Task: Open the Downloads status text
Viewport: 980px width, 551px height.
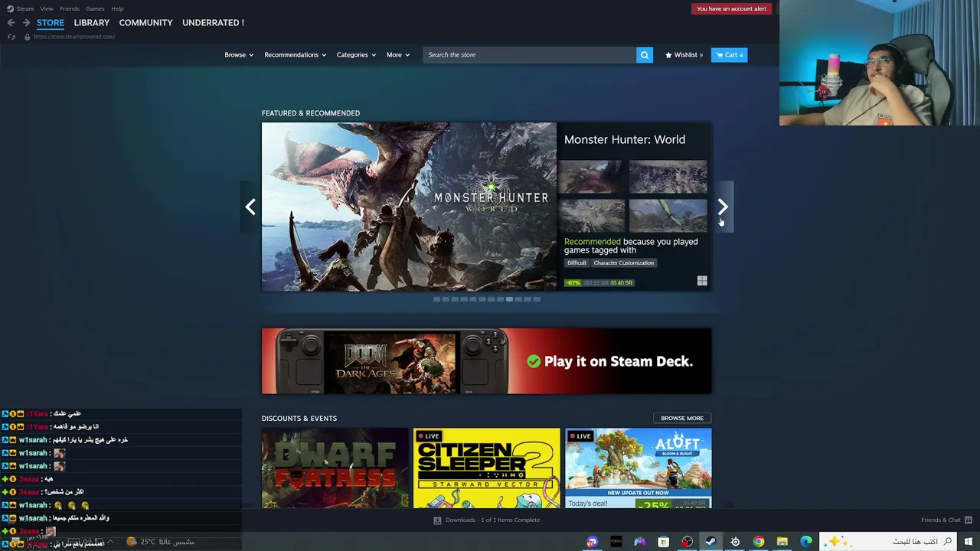Action: tap(492, 520)
